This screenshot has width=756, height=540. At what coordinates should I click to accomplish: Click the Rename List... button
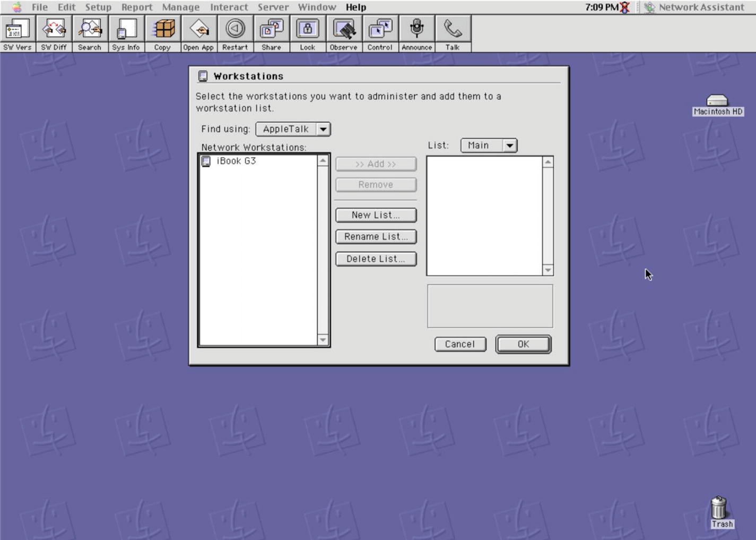coord(376,237)
